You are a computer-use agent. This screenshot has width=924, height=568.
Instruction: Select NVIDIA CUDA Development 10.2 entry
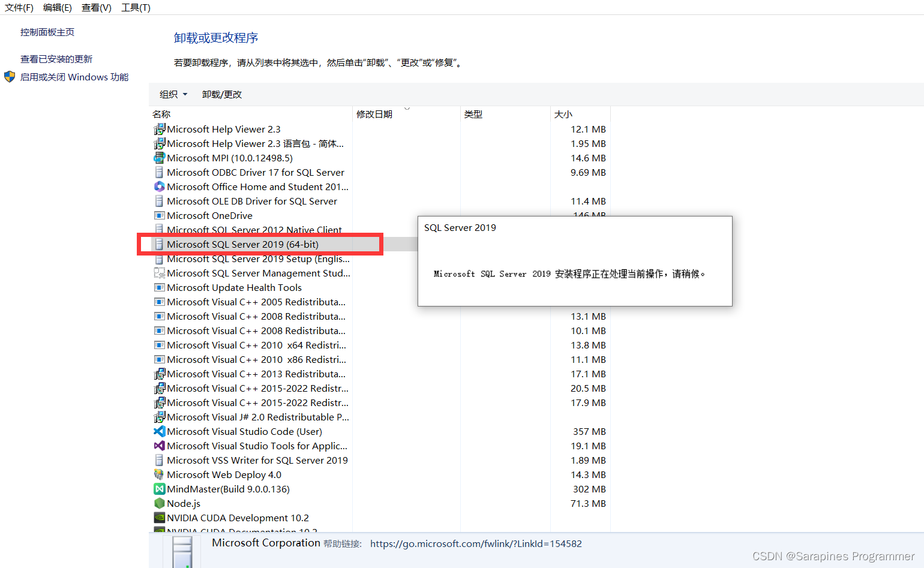click(x=238, y=518)
